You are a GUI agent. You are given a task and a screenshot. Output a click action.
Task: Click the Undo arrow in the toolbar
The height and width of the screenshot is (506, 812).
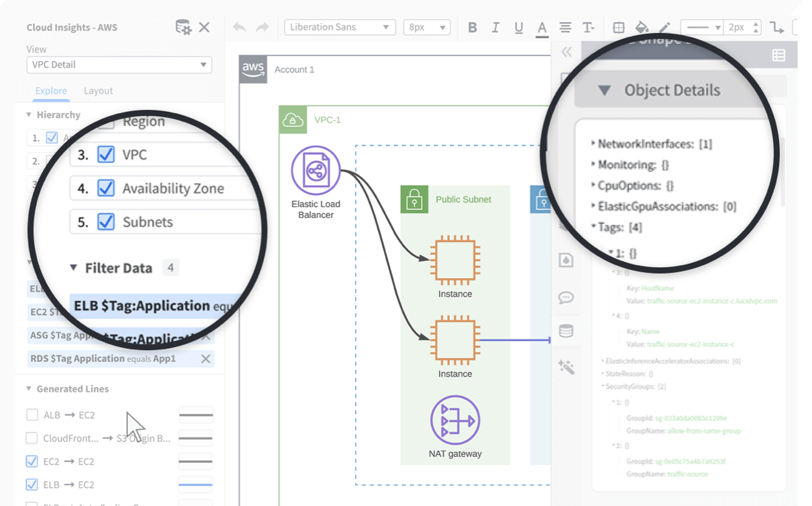pos(239,27)
